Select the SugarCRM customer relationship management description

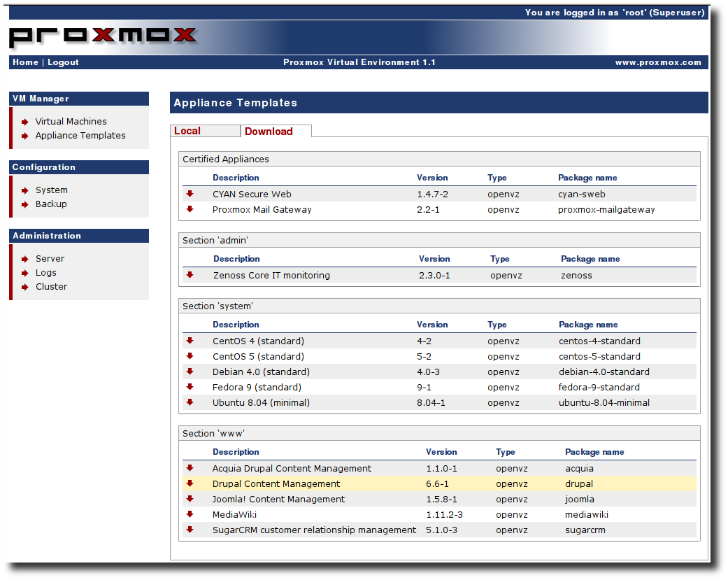point(314,530)
